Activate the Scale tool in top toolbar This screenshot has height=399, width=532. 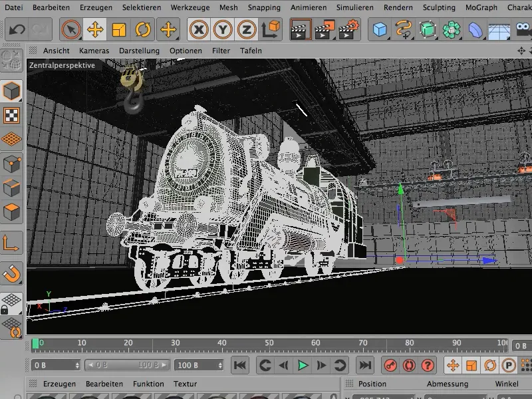coord(119,29)
